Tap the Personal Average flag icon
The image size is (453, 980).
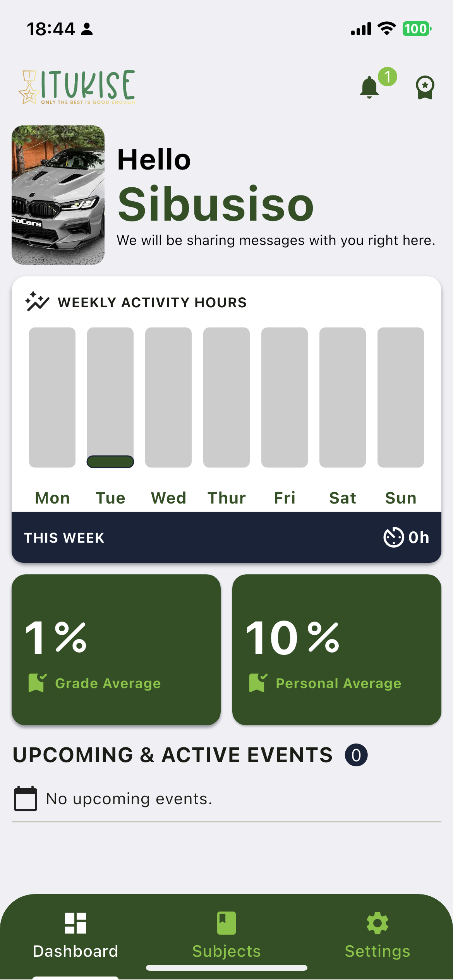pos(258,683)
